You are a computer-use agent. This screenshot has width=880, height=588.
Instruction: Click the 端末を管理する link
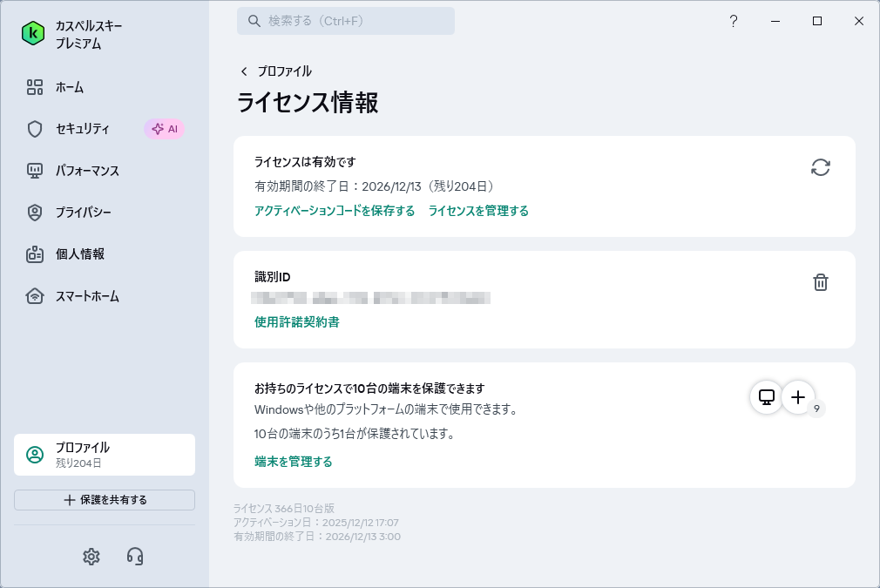(294, 462)
